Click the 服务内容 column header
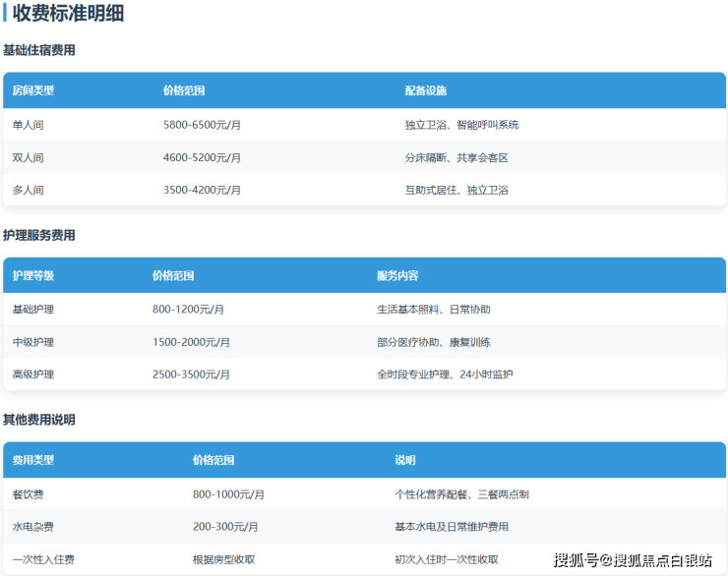 [397, 276]
